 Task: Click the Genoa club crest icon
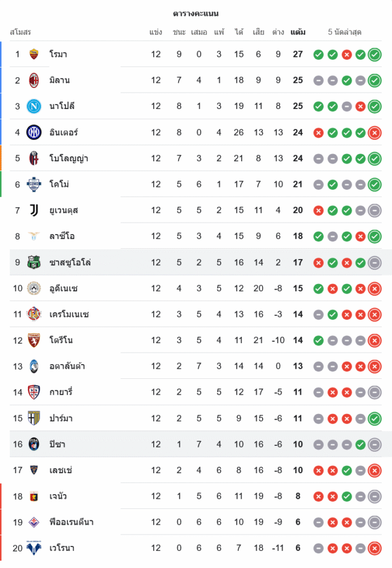[x=34, y=496]
